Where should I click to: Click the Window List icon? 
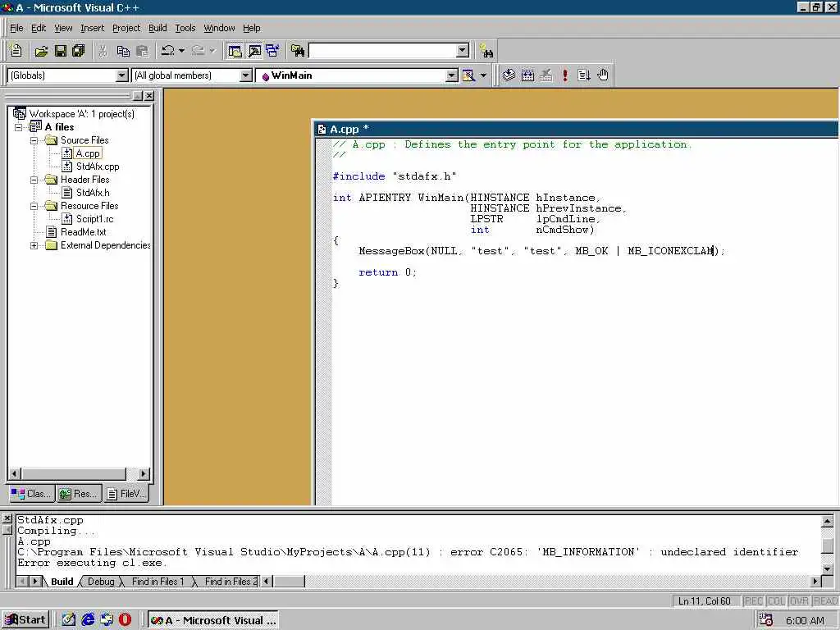pos(272,51)
